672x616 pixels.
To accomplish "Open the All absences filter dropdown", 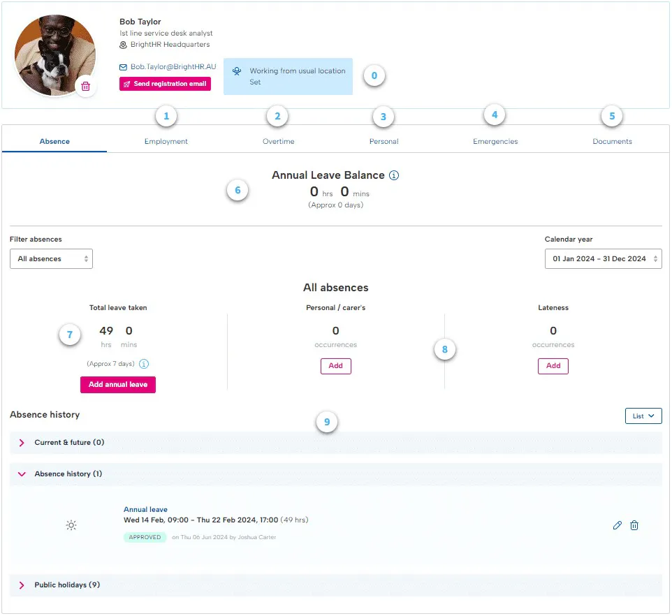I will [x=52, y=258].
